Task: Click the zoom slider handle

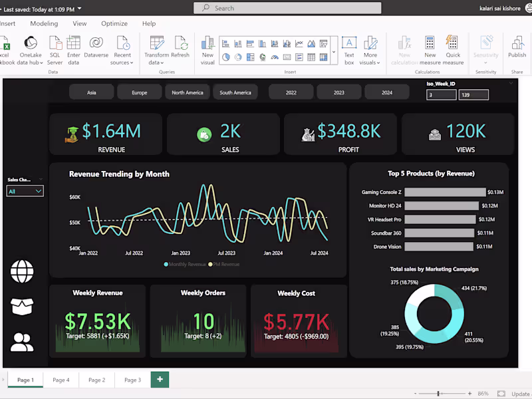Action: (x=438, y=394)
